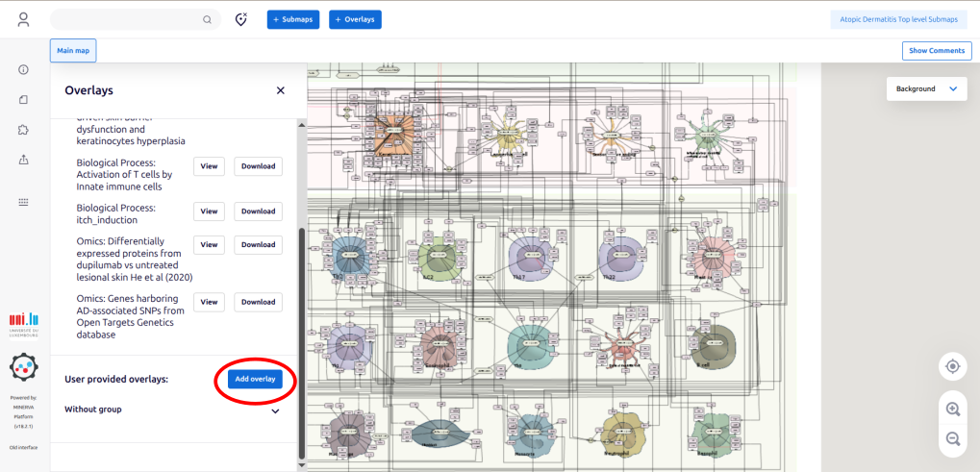This screenshot has height=472, width=980.
Task: Click the clear pin markers icon
Action: click(x=241, y=19)
